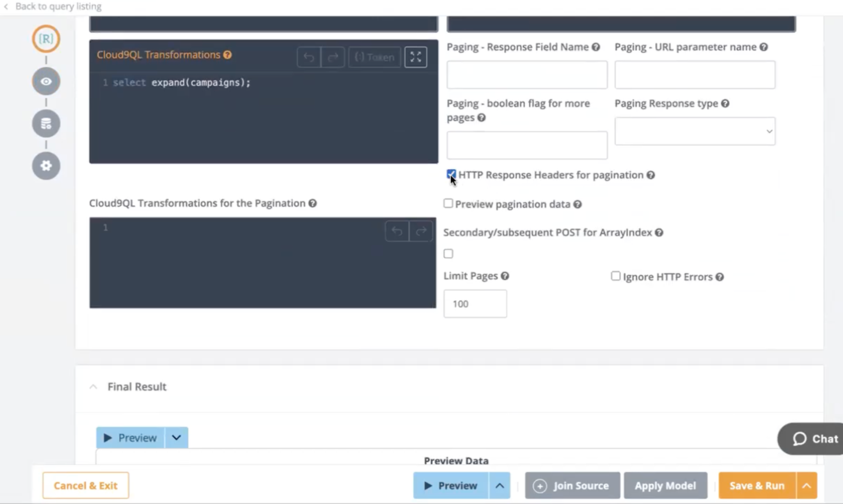Insert a Token in the transformations editor
This screenshot has width=843, height=504.
tap(374, 57)
